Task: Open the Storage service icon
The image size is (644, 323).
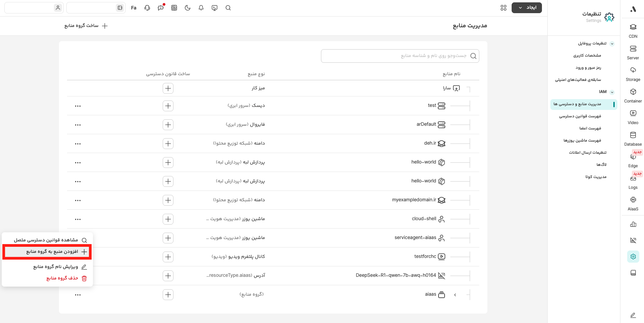Action: (633, 74)
